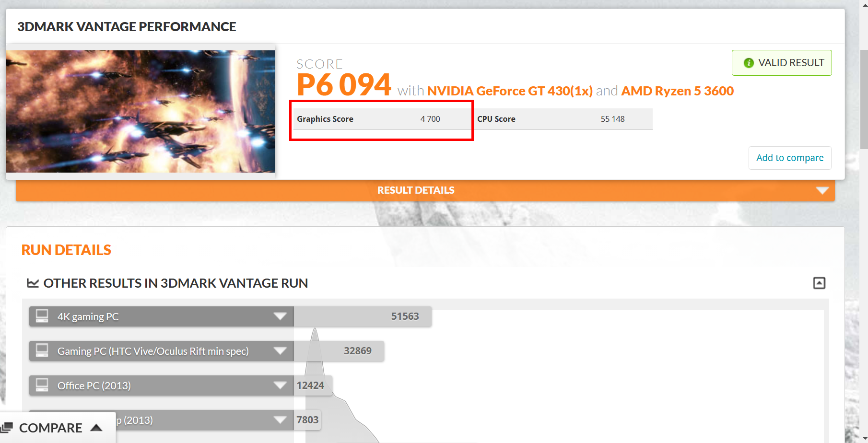Open the NVIDIA GeForce GT 430(1x) link

click(x=510, y=91)
